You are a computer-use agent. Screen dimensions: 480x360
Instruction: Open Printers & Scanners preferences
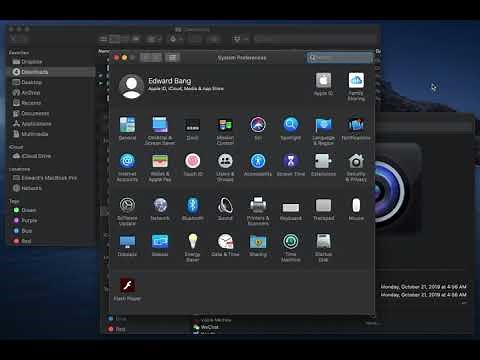[x=258, y=211]
